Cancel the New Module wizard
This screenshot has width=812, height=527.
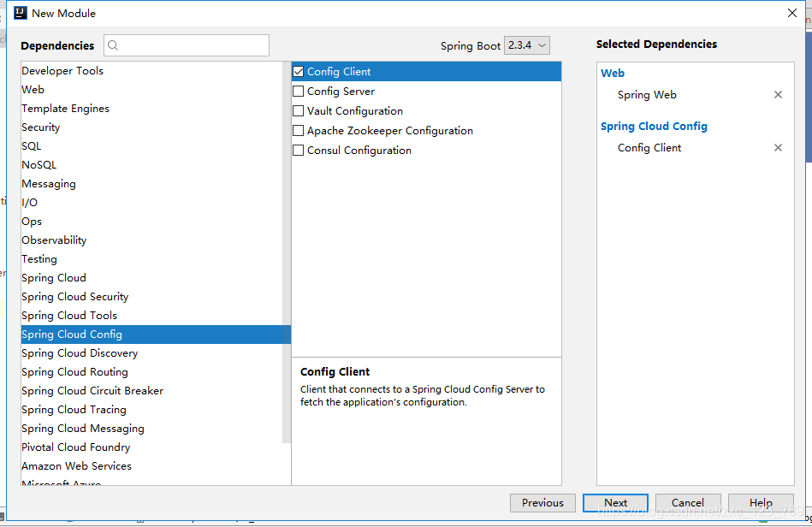point(688,503)
